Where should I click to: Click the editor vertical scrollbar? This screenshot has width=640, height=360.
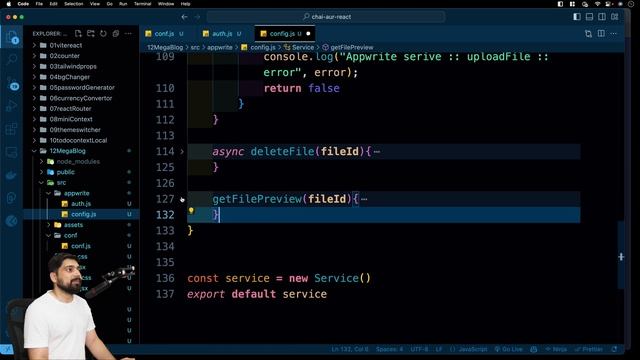coord(621,255)
